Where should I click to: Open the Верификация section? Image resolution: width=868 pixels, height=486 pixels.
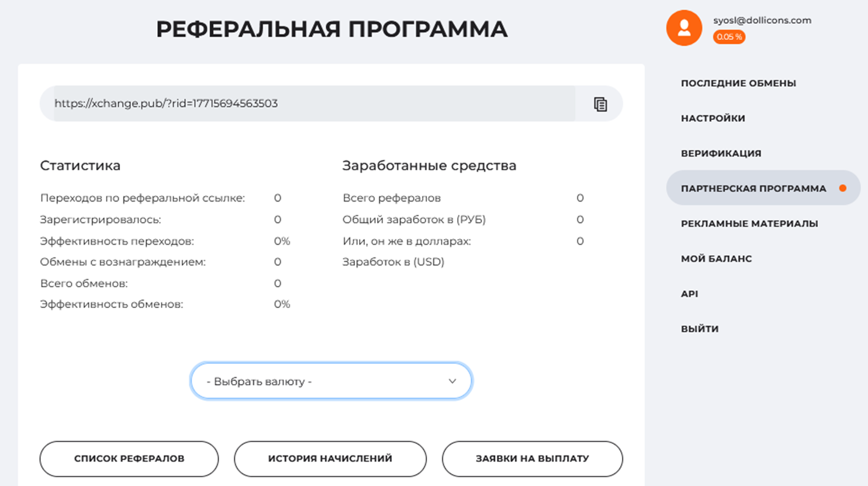pyautogui.click(x=721, y=153)
